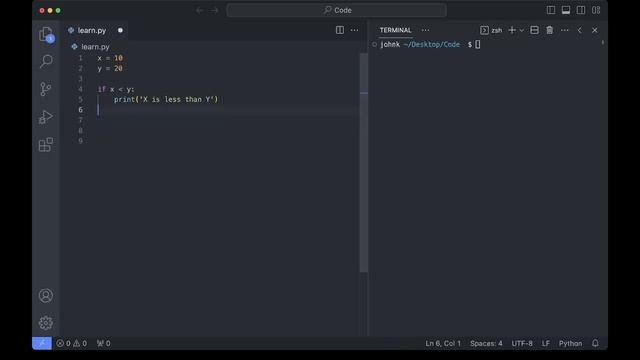Toggle primary sidebar layout button
Image resolution: width=640 pixels, height=360 pixels.
pyautogui.click(x=551, y=10)
